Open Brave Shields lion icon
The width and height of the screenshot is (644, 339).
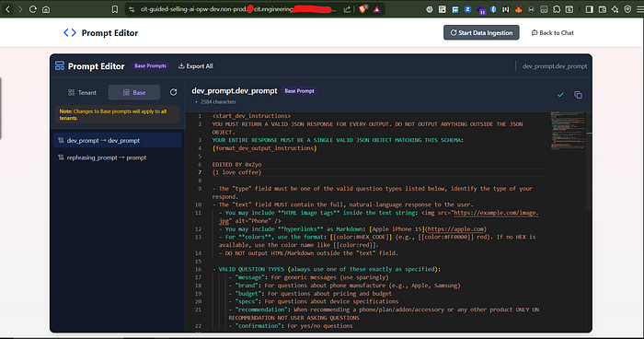click(x=363, y=9)
